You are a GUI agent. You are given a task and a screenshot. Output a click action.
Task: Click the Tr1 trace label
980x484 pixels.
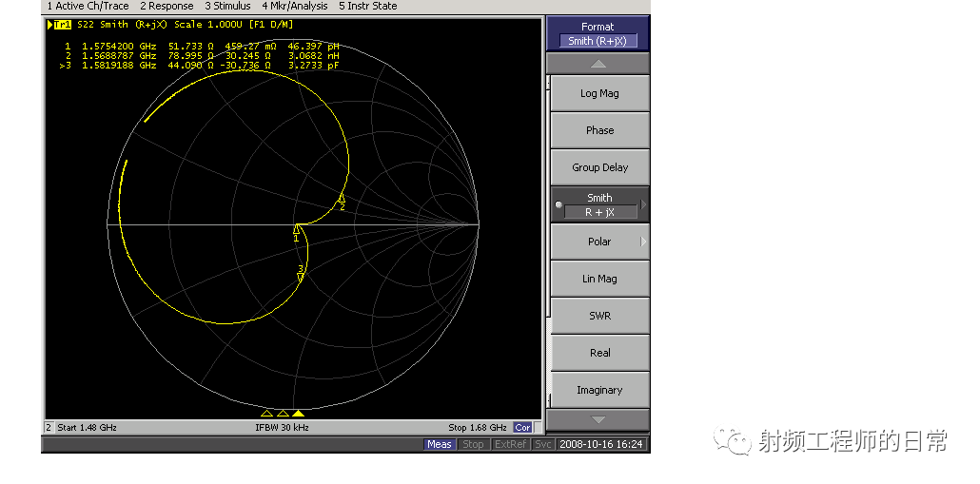pos(63,25)
